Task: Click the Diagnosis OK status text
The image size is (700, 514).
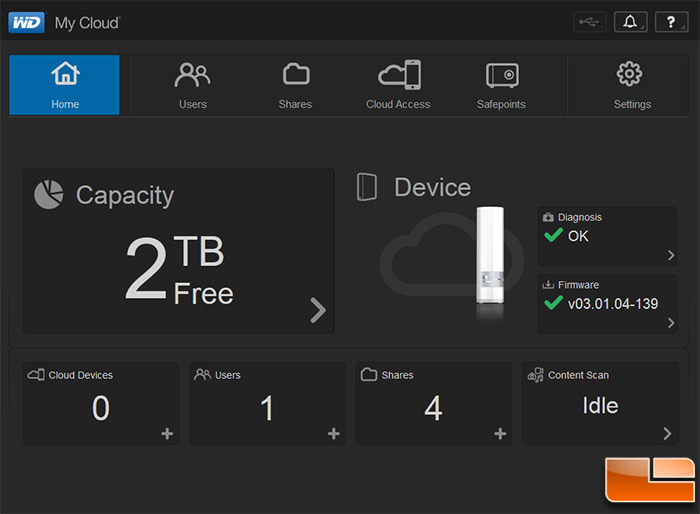Action: tap(578, 236)
